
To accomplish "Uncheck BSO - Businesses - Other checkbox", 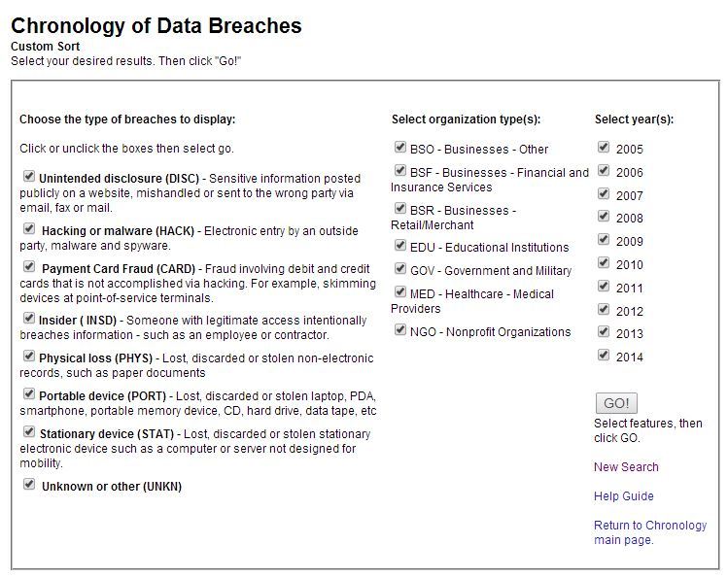I will tap(400, 148).
